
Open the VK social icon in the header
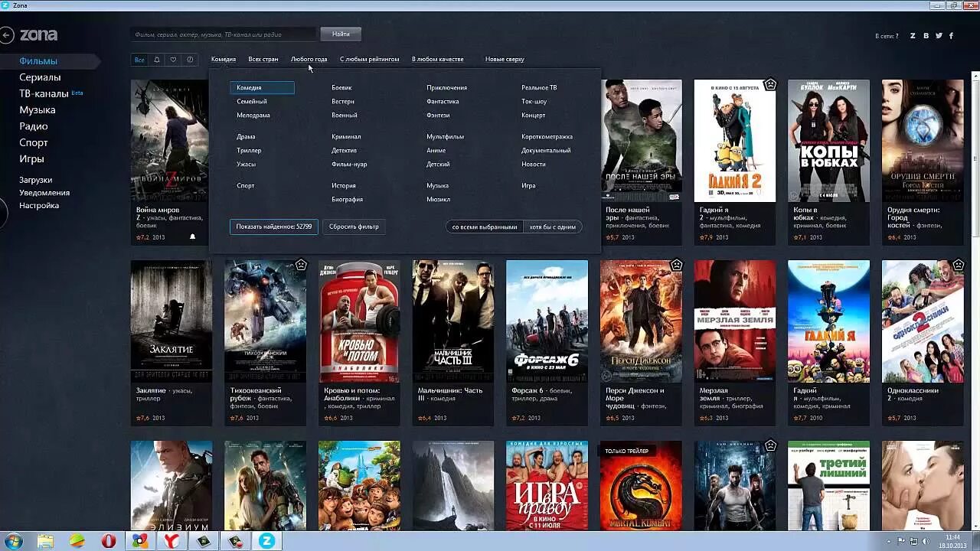926,35
